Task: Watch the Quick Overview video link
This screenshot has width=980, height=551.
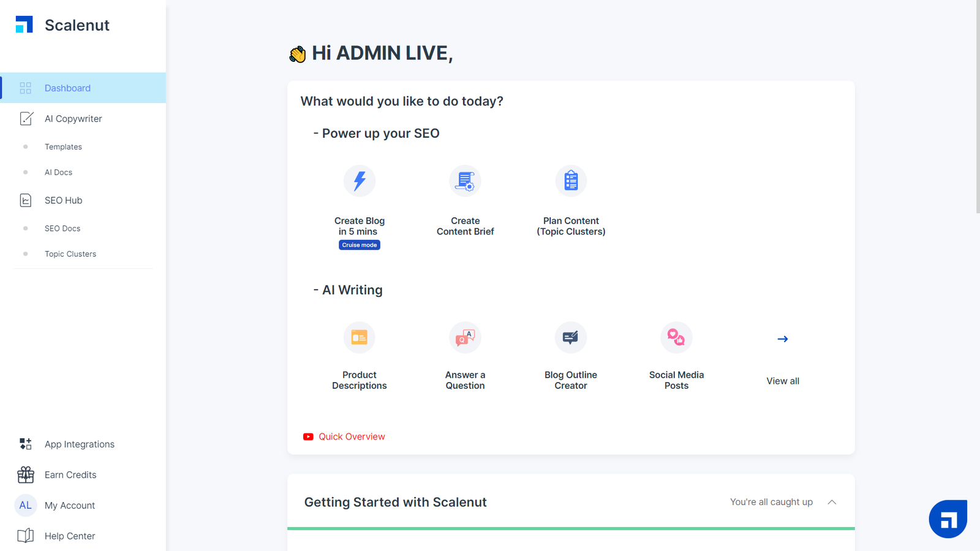Action: click(352, 437)
